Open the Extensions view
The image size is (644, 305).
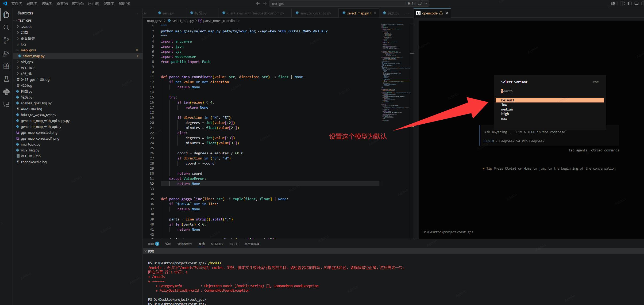(x=6, y=66)
